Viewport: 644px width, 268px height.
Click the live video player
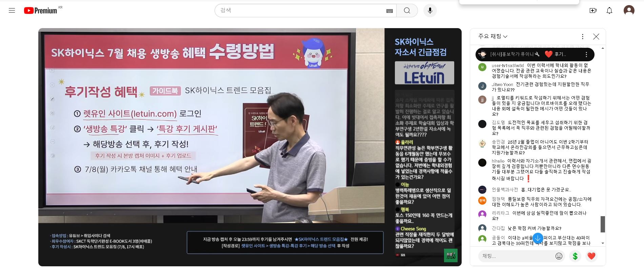click(250, 147)
